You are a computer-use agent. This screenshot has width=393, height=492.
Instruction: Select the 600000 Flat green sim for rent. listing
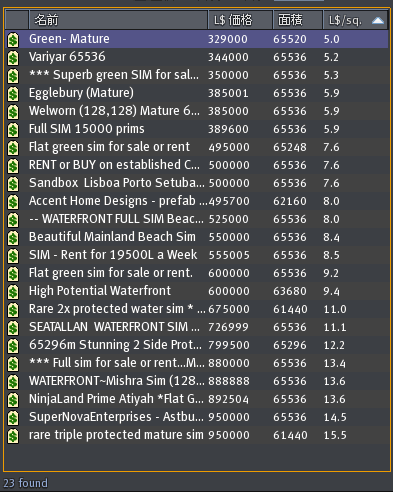197,273
